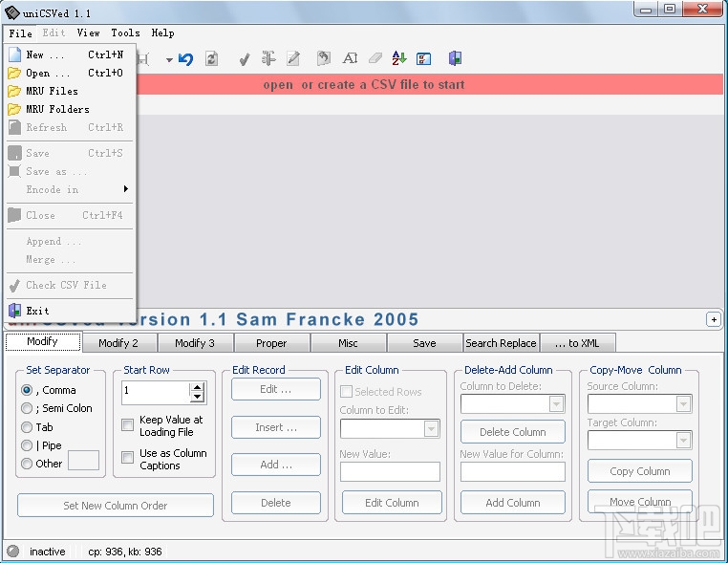The width and height of the screenshot is (728, 563).
Task: Switch to the Search Replace tab
Action: [x=501, y=343]
